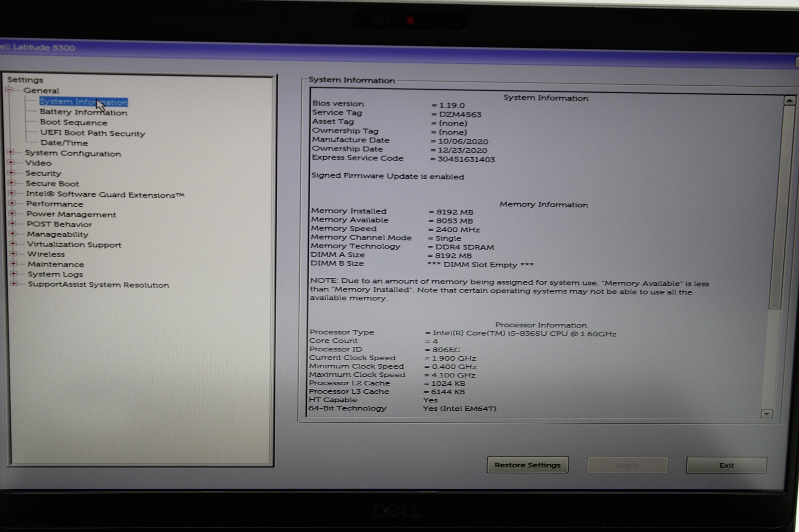Click Processor L3 Cache 6144 KB

448,392
